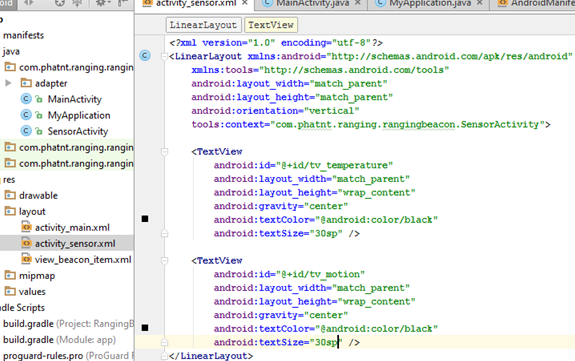Expand the adapter folder arrow
Image resolution: width=575 pixels, height=361 pixels.
8,83
